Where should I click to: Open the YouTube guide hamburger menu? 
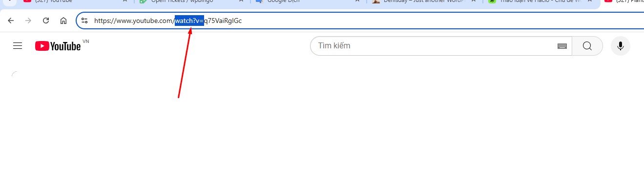click(18, 46)
